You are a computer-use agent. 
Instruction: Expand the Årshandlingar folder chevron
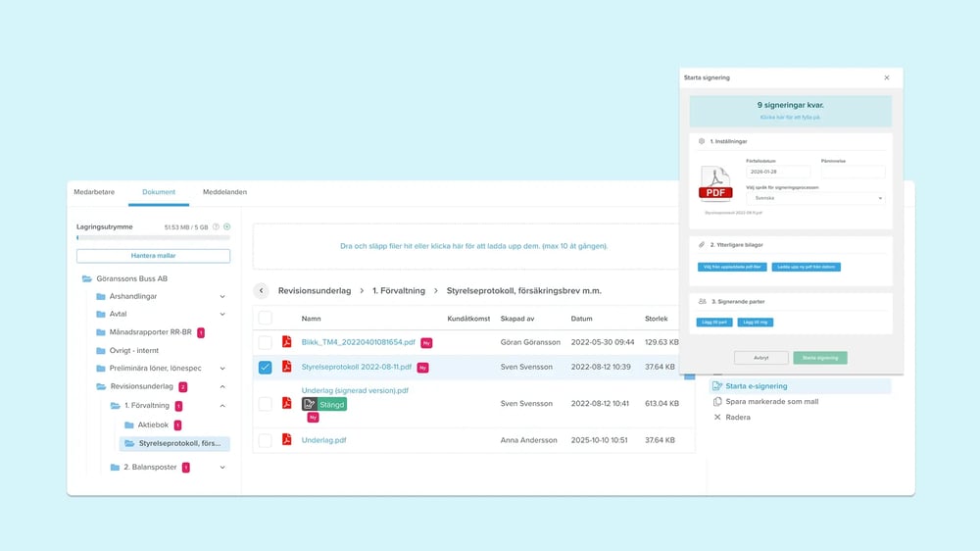point(222,296)
